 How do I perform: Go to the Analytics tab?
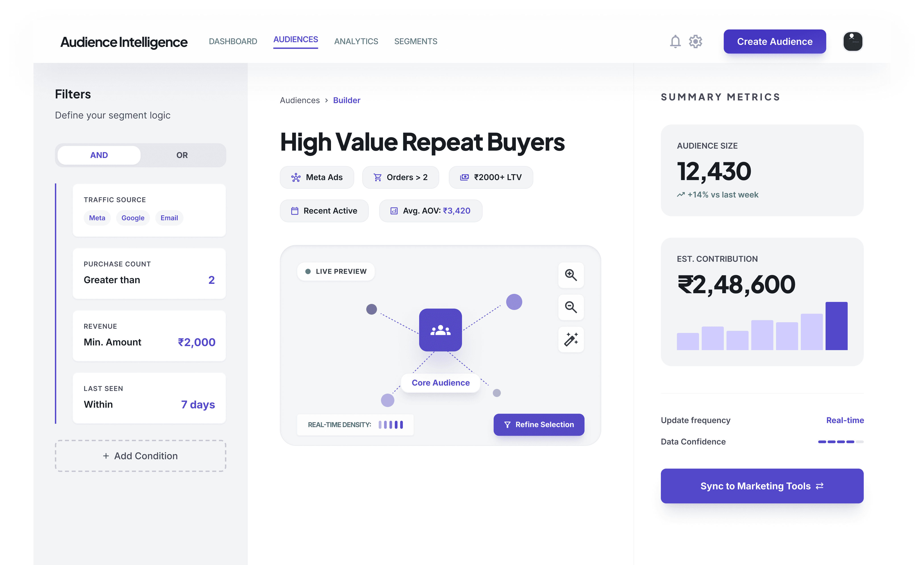pos(356,42)
